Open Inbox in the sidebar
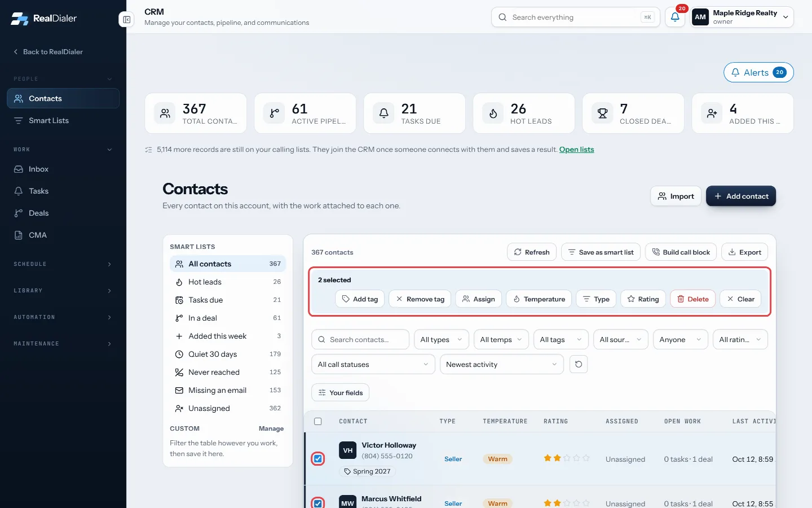The width and height of the screenshot is (812, 508). pyautogui.click(x=63, y=169)
